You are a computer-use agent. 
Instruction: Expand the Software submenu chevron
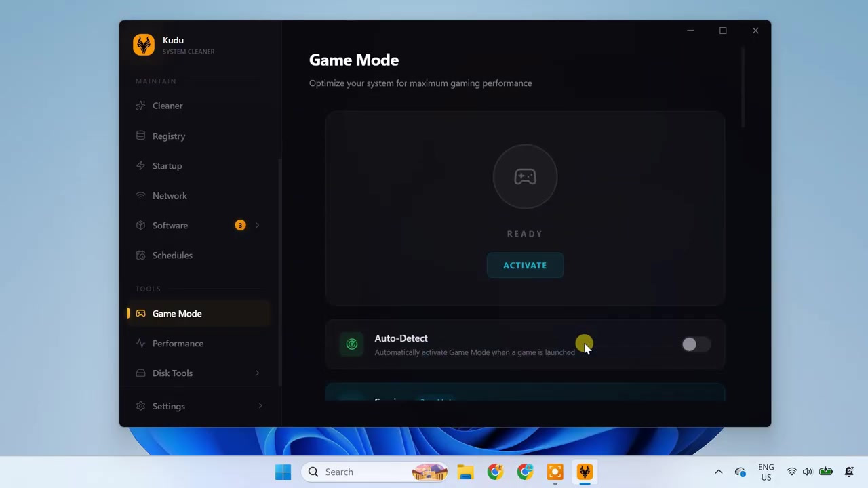(x=257, y=225)
